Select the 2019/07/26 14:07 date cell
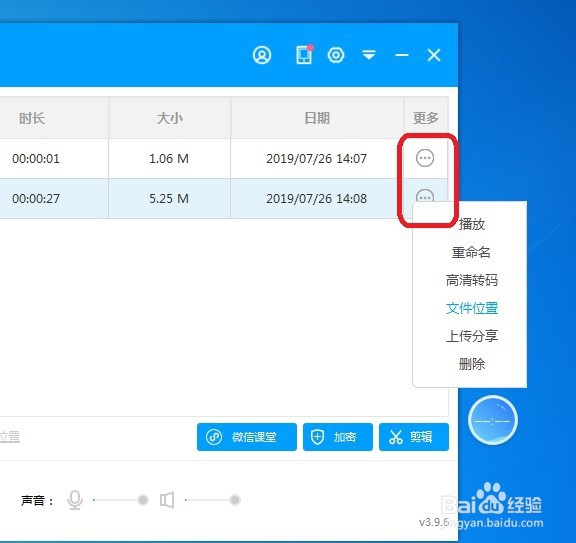 click(317, 158)
